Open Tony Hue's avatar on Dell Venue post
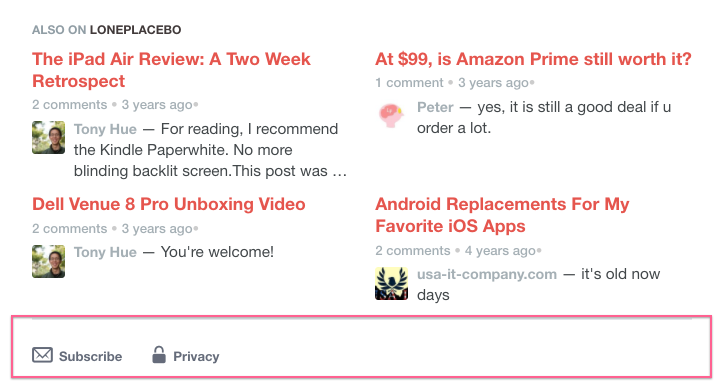 (49, 261)
